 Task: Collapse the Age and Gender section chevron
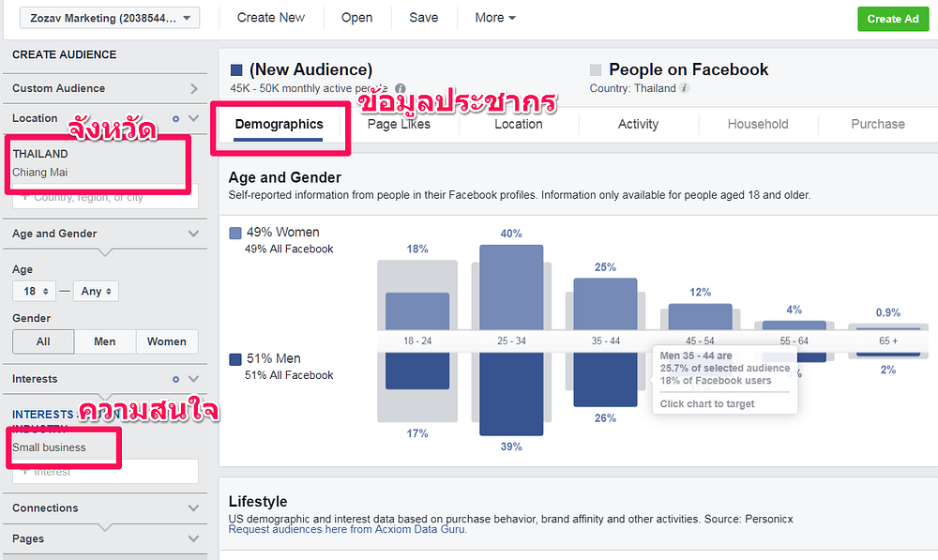coord(194,234)
